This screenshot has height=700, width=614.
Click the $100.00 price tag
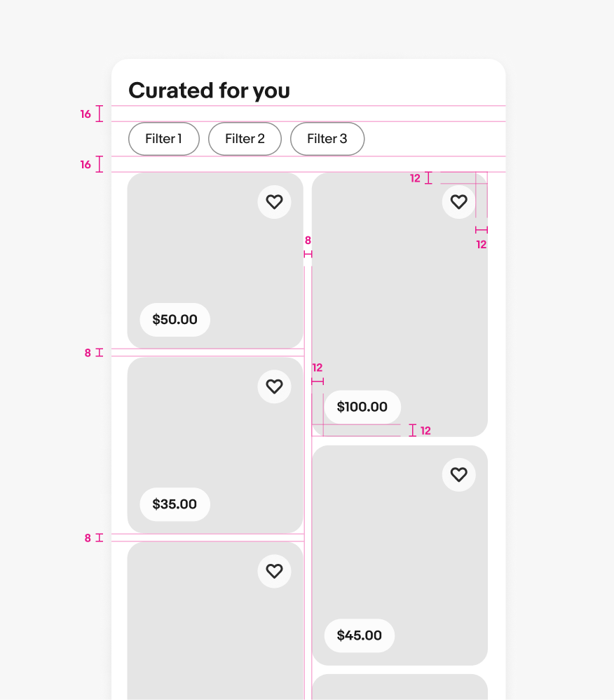362,407
